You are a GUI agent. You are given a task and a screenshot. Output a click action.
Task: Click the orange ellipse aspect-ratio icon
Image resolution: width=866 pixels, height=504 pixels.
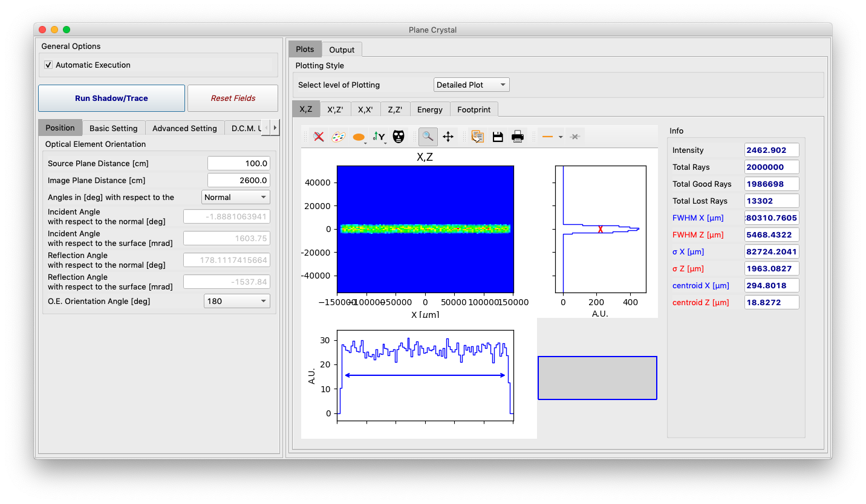pyautogui.click(x=359, y=137)
